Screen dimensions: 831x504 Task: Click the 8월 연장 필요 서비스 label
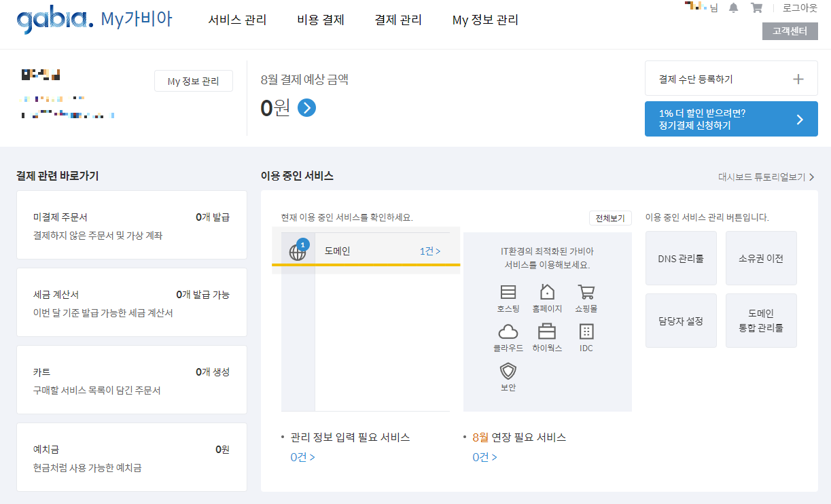pos(519,437)
